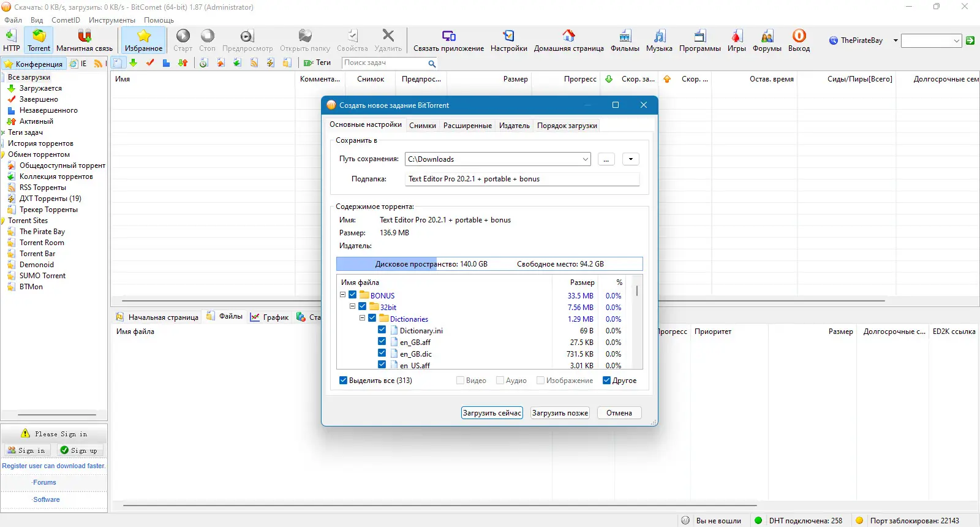Click the green DHT status indicator
This screenshot has width=980, height=527.
[758, 520]
